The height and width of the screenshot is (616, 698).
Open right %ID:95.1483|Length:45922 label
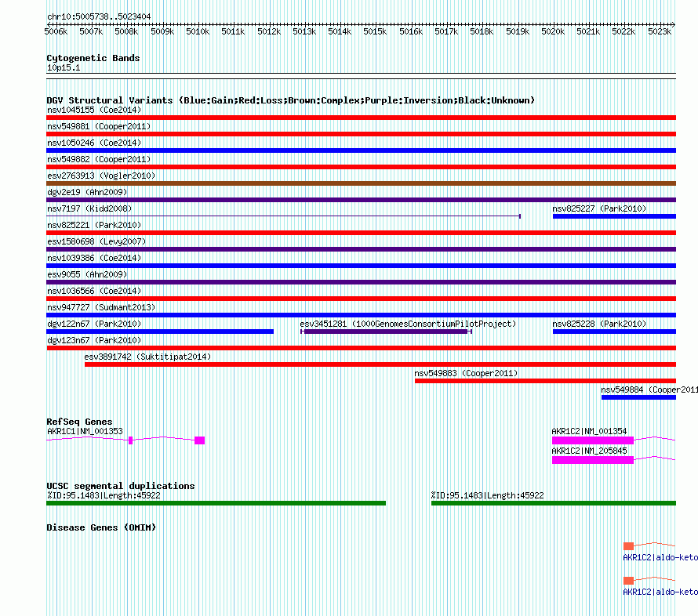pos(488,495)
